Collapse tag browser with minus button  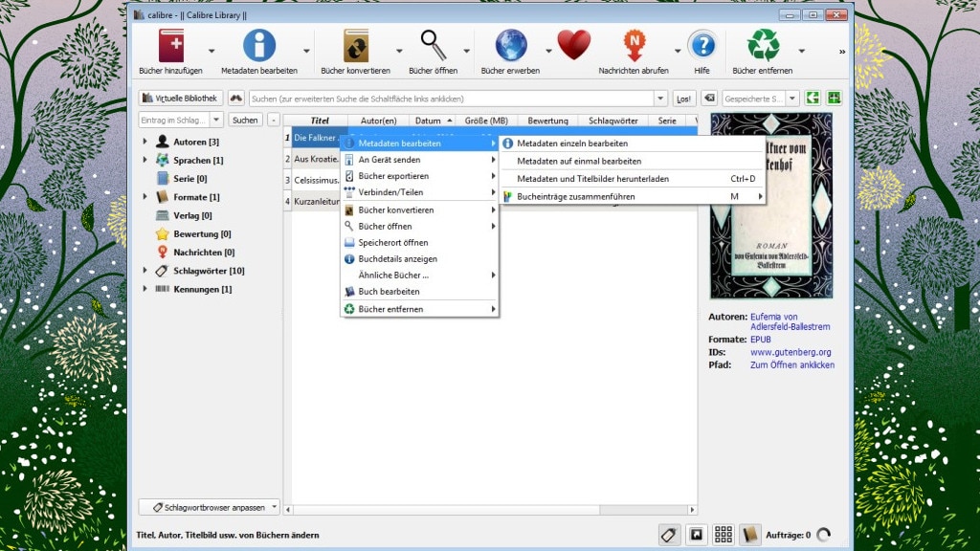273,120
